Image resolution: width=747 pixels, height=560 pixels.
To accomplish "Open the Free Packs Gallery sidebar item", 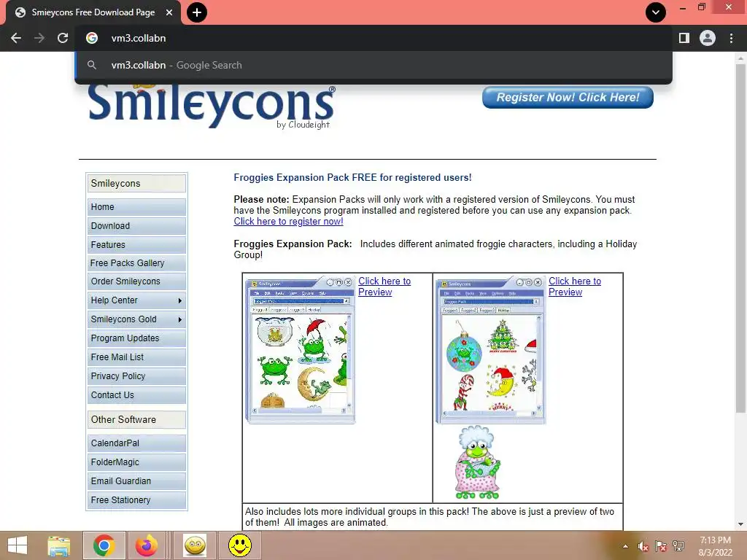I will (x=136, y=262).
